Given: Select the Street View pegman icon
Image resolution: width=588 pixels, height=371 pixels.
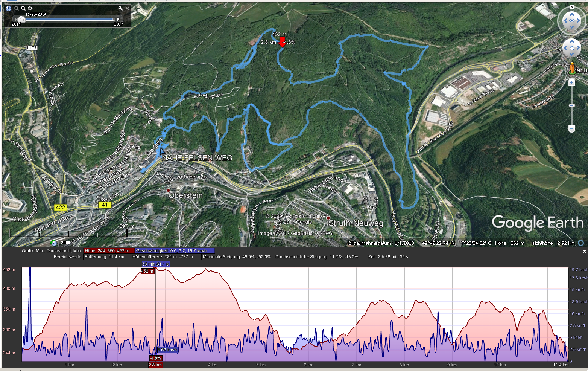Looking at the screenshot, I should coord(572,68).
